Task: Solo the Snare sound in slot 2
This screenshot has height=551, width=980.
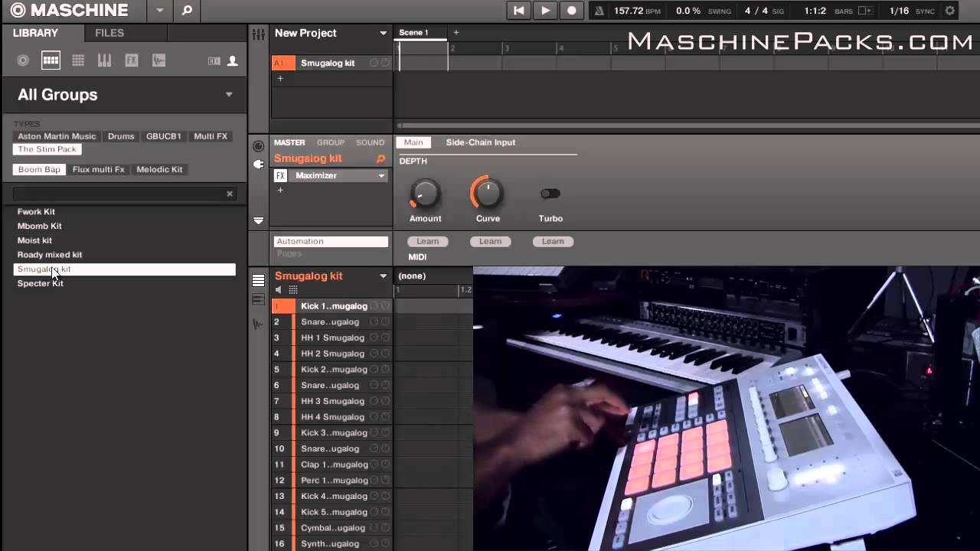Action: (x=385, y=321)
